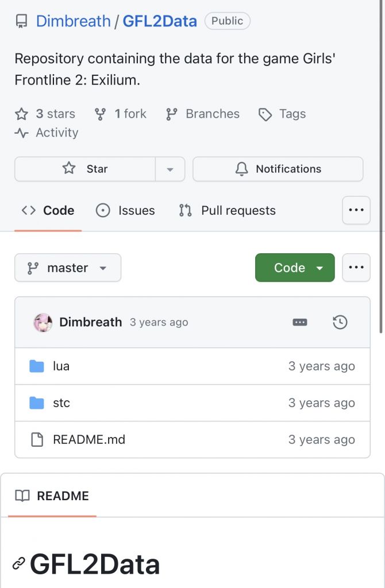This screenshot has width=385, height=588.
Task: Click Dimbreath's profile avatar
Action: pyautogui.click(x=43, y=322)
